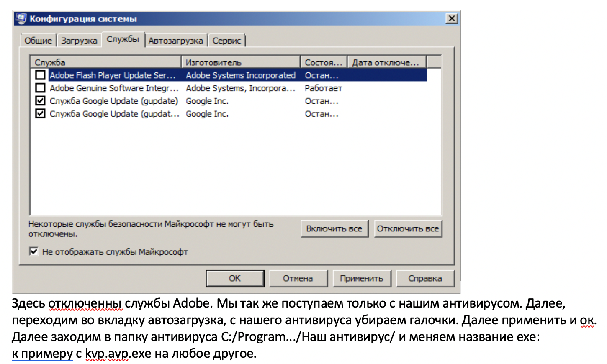Toggle Не отображать службы Майкрософт checkbox

coord(34,251)
